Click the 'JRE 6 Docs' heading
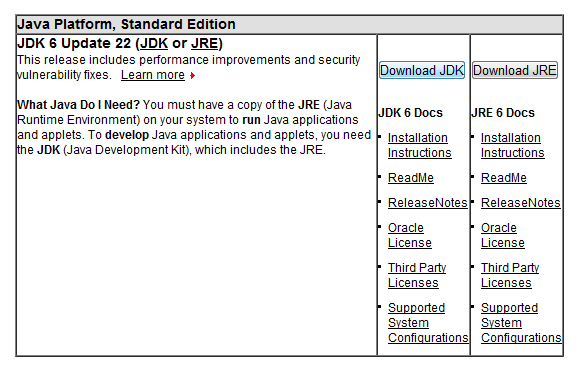 tap(503, 112)
